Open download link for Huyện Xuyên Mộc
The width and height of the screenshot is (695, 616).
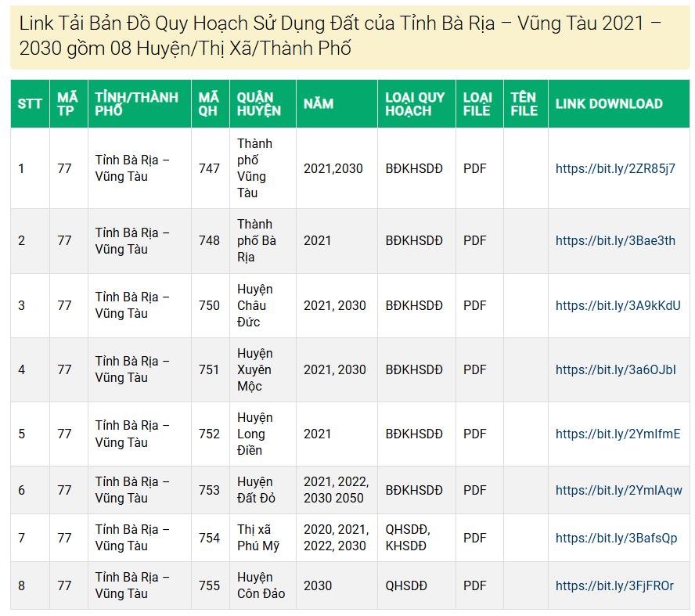615,369
